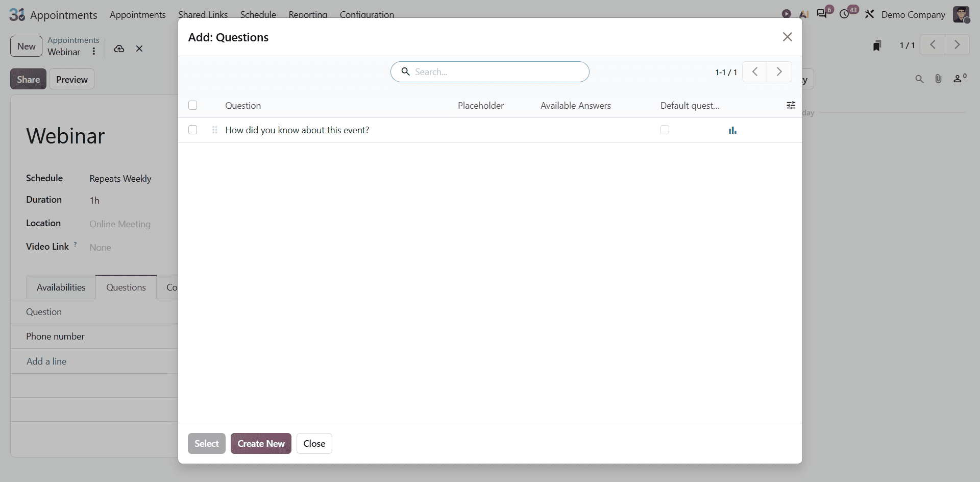This screenshot has height=482, width=980.
Task: Open the followers icon
Action: 960,79
